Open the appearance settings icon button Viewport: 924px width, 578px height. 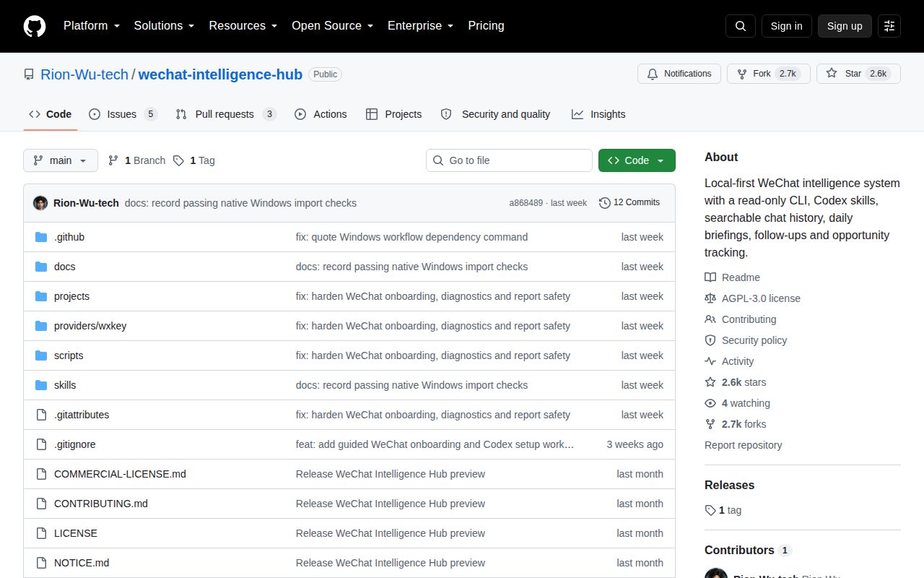pos(889,26)
